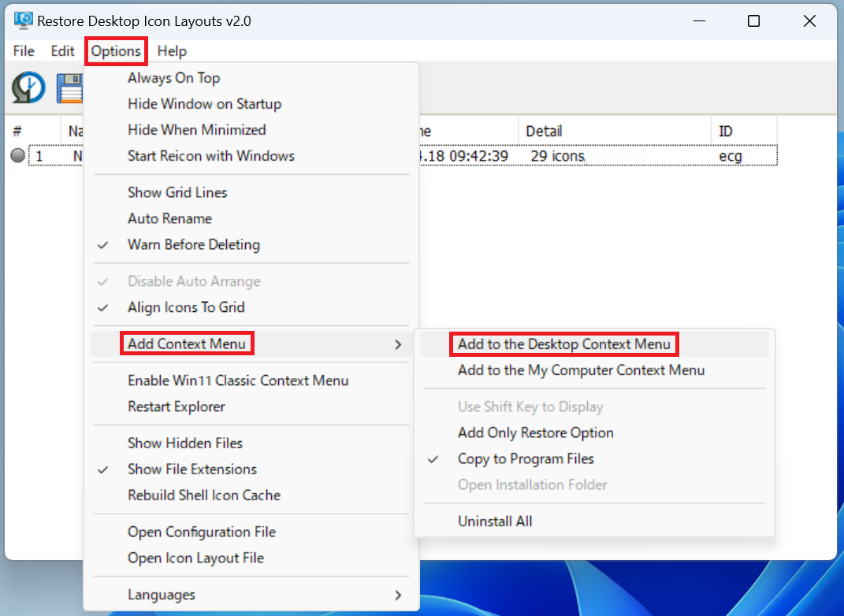Uncheck Show File Extensions
The image size is (844, 616).
(251, 469)
